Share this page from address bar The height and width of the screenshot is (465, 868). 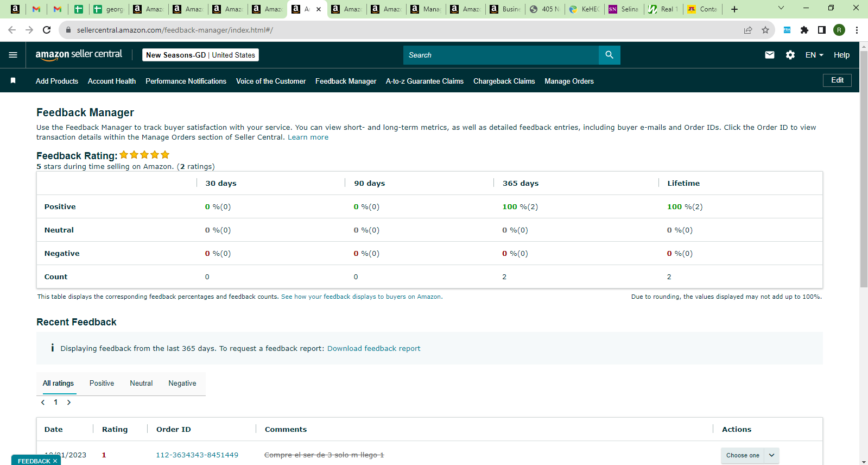[x=748, y=30]
